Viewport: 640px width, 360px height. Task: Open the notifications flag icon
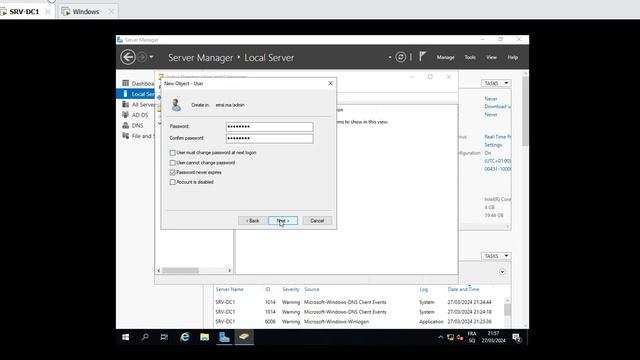pos(422,57)
